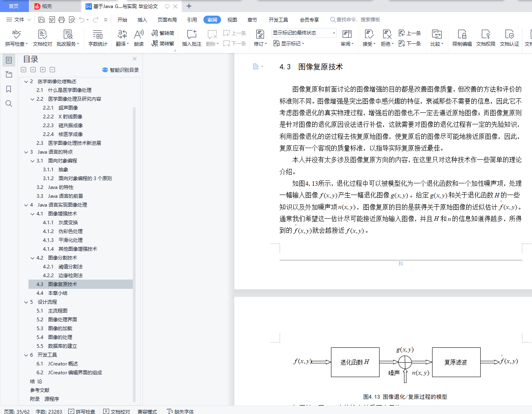Switch to the 开发工具 ribbon tab

(x=278, y=20)
